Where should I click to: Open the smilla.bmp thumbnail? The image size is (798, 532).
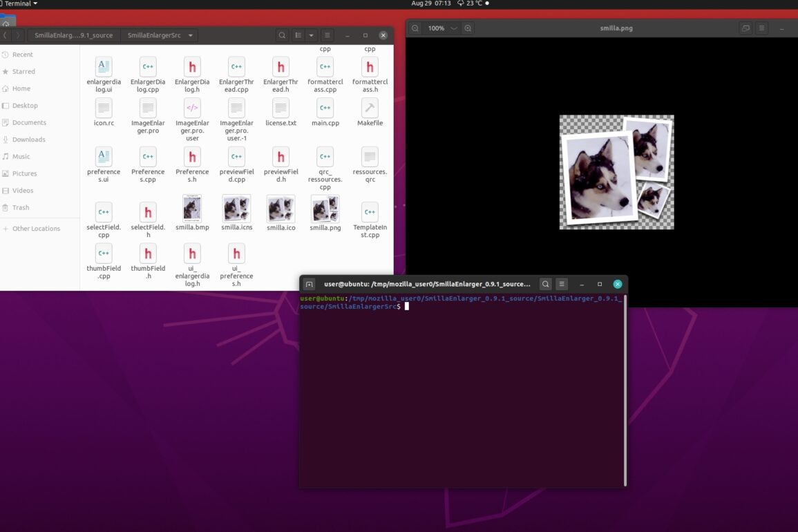click(192, 208)
